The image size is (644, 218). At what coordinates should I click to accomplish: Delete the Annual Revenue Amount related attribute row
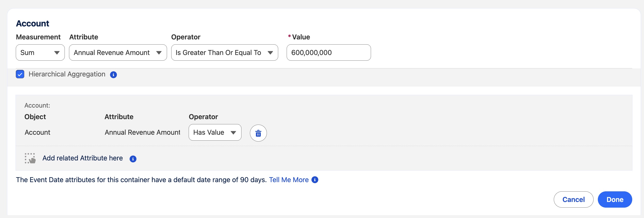point(258,133)
